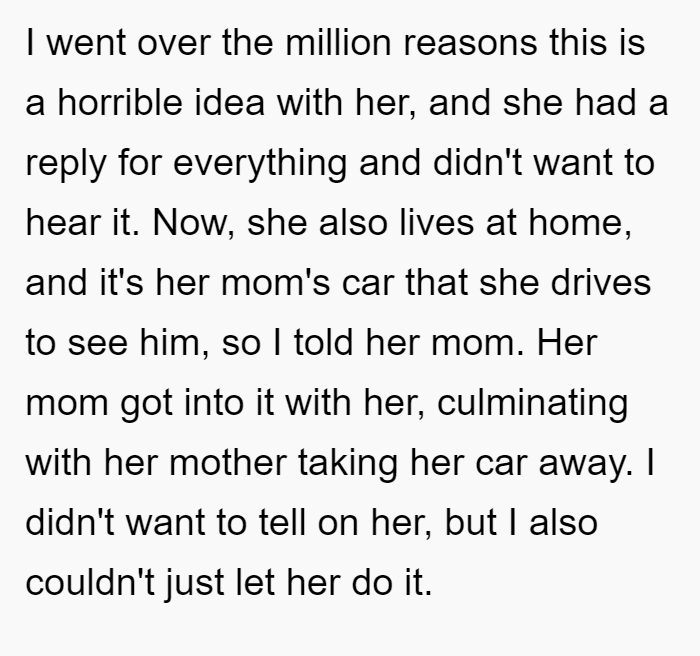Click the word "away." in eighth line
700x656 pixels.
click(586, 463)
